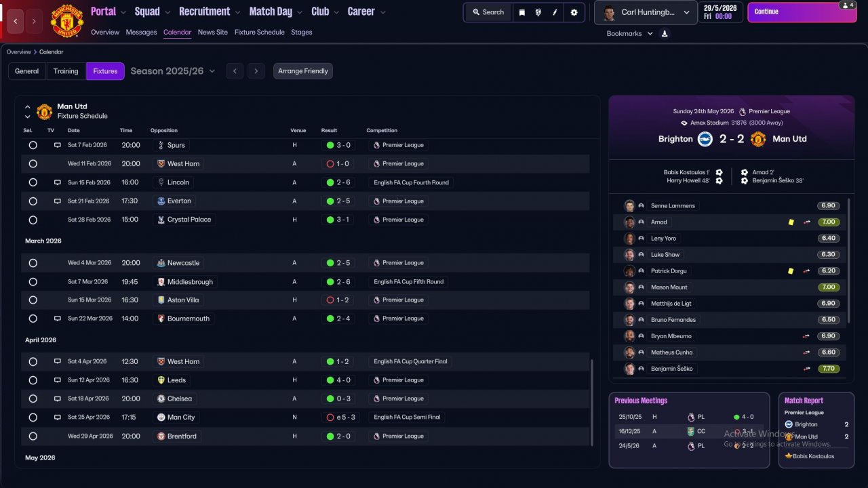This screenshot has width=868, height=488.
Task: Click the TV icon for Man City fixture
Action: 58,418
